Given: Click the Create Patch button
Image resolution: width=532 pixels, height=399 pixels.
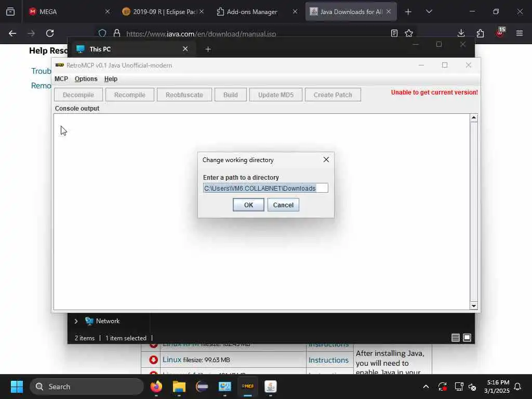Looking at the screenshot, I should point(333,95).
